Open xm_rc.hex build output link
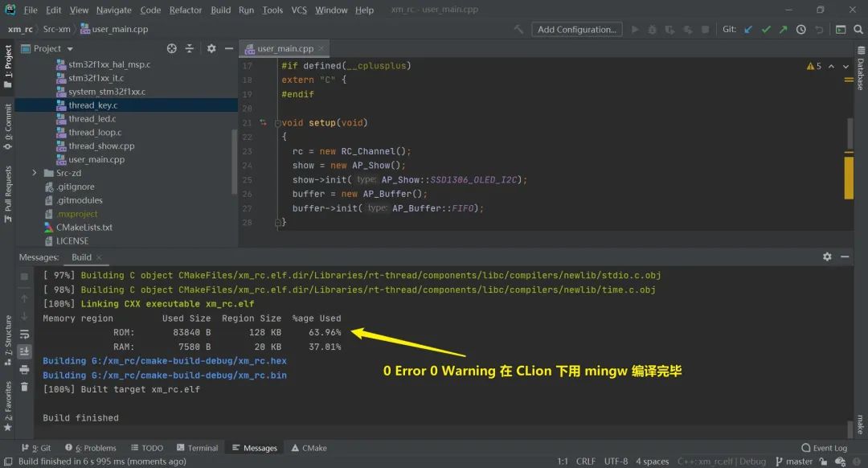This screenshot has width=868, height=468. 165,360
